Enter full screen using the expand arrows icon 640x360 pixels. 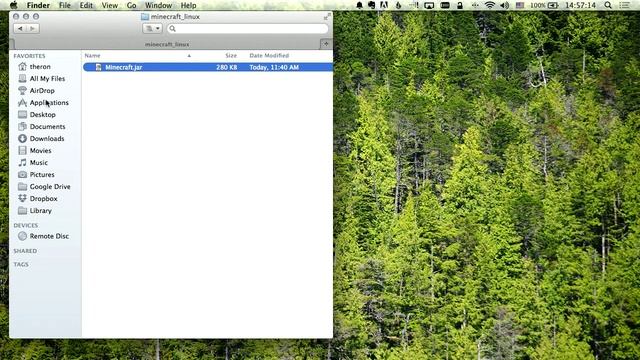pos(327,17)
